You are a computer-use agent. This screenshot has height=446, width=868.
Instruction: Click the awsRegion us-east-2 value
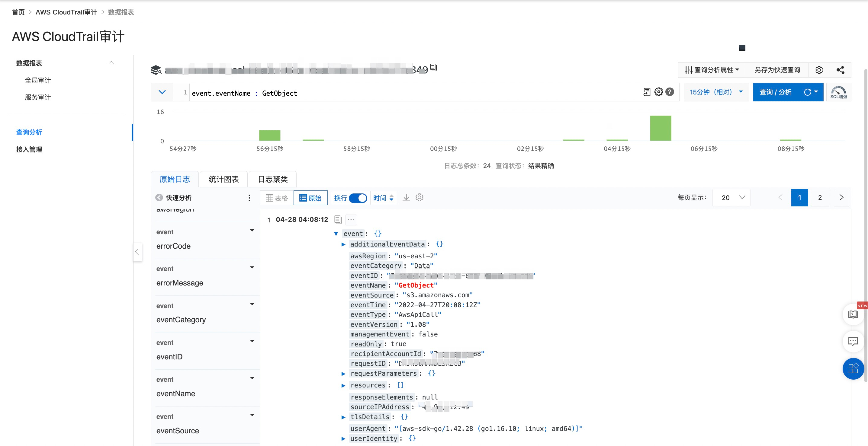(x=416, y=256)
